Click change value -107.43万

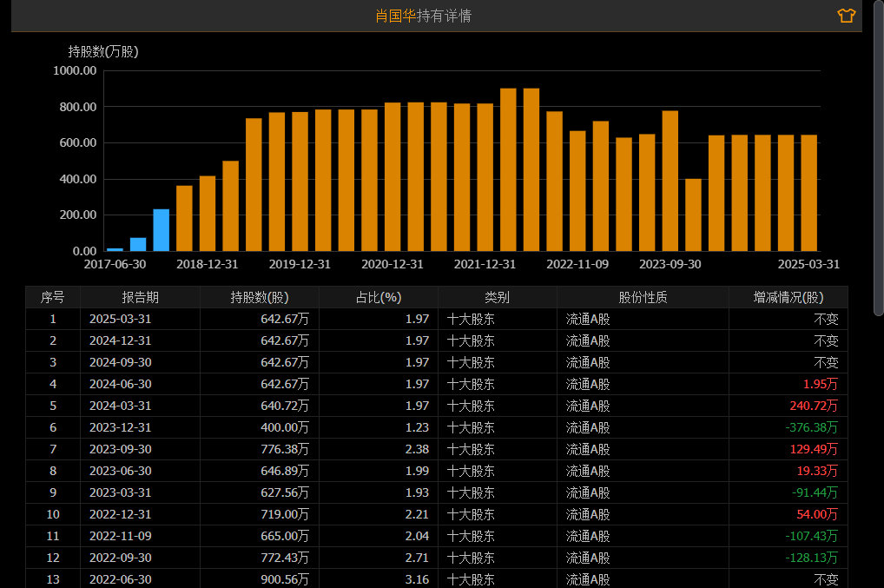point(811,536)
